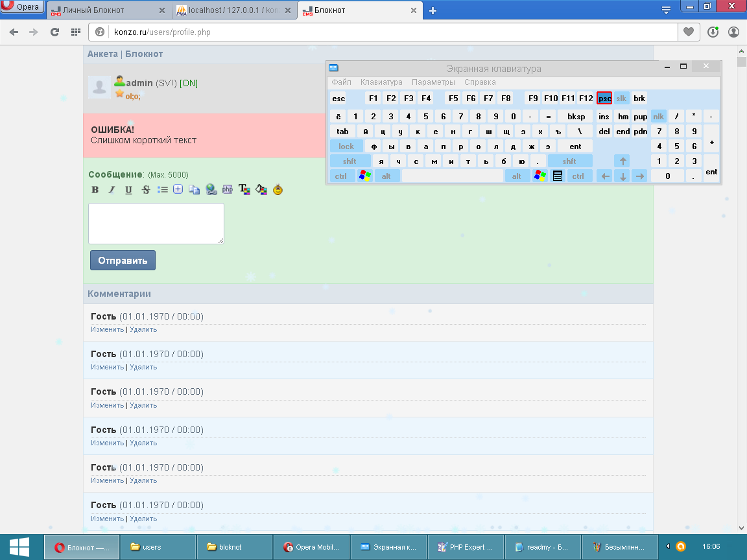Toggle the lock key on on-screen keyboard
747x560 pixels.
pyautogui.click(x=346, y=146)
